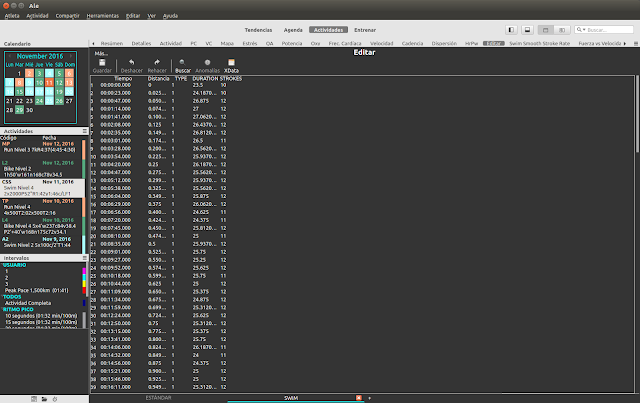Click the folder icon in bottom-left bar
This screenshot has width=640, height=403.
point(44,399)
